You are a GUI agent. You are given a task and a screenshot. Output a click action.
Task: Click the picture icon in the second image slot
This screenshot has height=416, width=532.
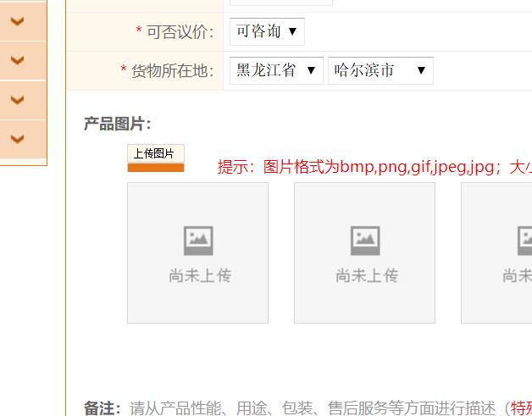[x=365, y=241]
